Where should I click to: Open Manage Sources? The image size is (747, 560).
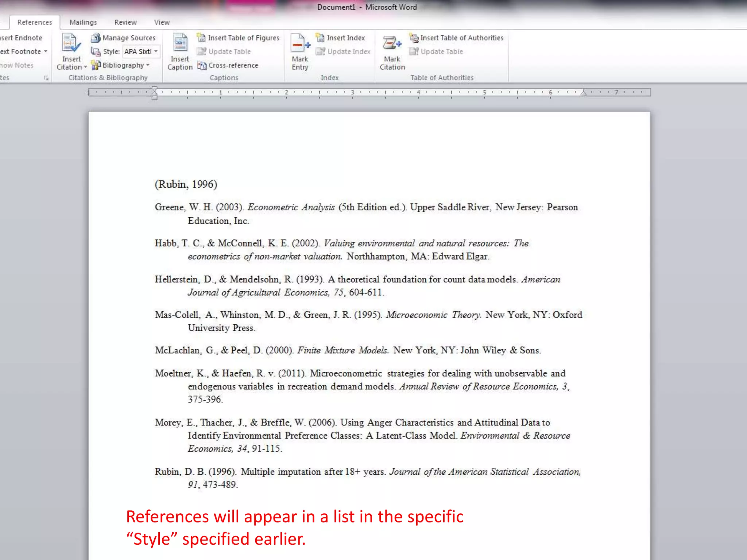tap(123, 38)
